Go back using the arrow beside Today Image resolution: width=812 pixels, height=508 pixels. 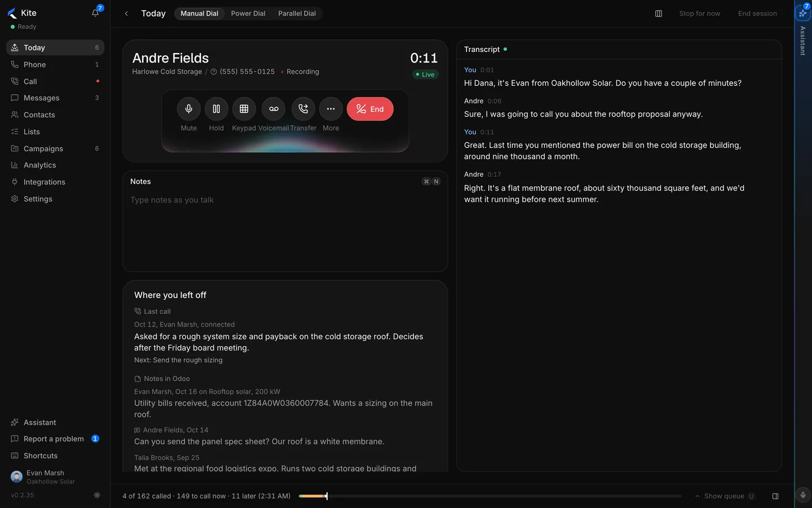click(126, 14)
